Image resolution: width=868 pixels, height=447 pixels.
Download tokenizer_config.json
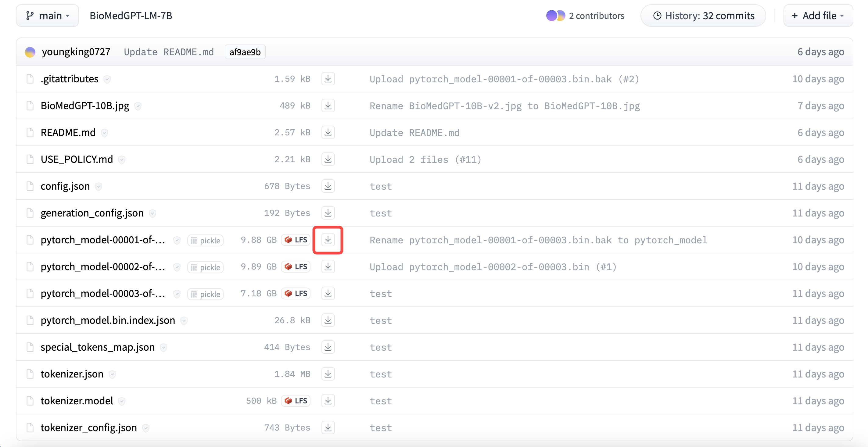pos(328,427)
